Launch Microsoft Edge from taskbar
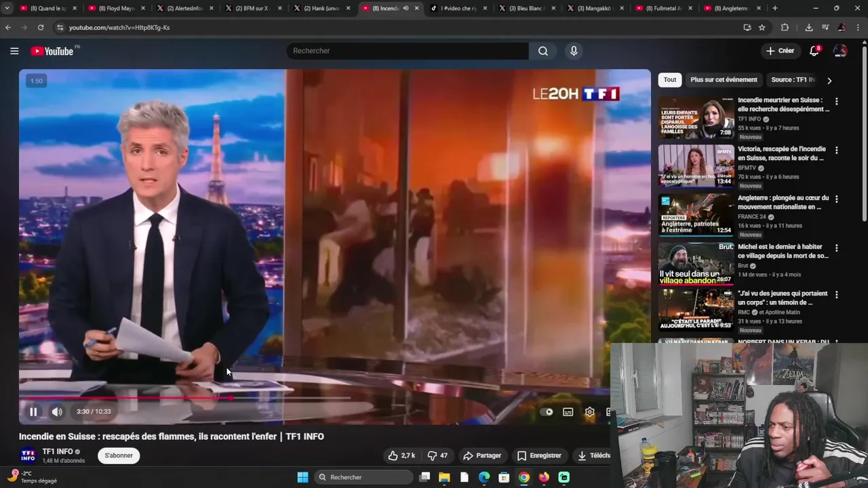Viewport: 868px width, 488px height. (x=484, y=477)
